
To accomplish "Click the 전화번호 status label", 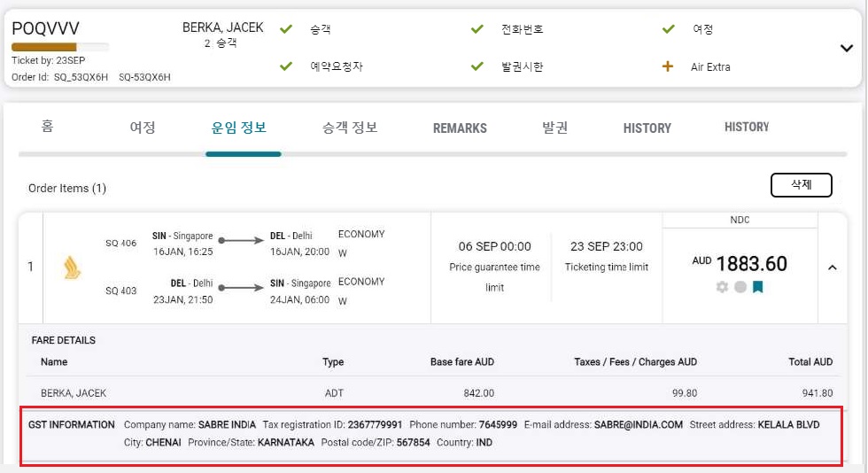I will pyautogui.click(x=522, y=29).
